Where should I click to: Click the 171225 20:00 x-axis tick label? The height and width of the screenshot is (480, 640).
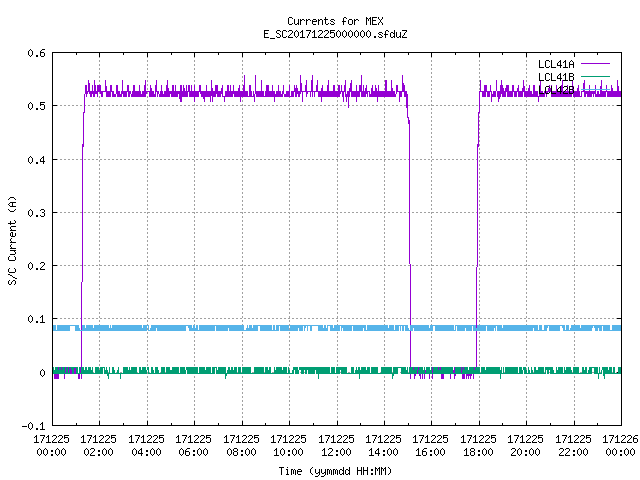(525, 446)
